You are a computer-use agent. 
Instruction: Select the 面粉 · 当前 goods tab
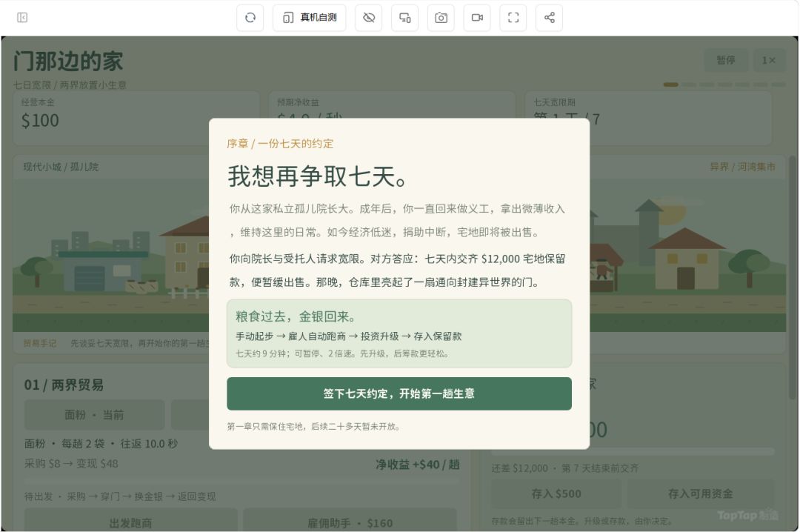pyautogui.click(x=94, y=415)
